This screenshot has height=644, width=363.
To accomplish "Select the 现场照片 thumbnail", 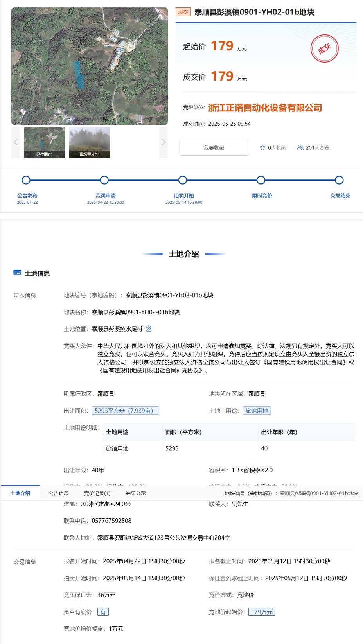I will coord(90,142).
